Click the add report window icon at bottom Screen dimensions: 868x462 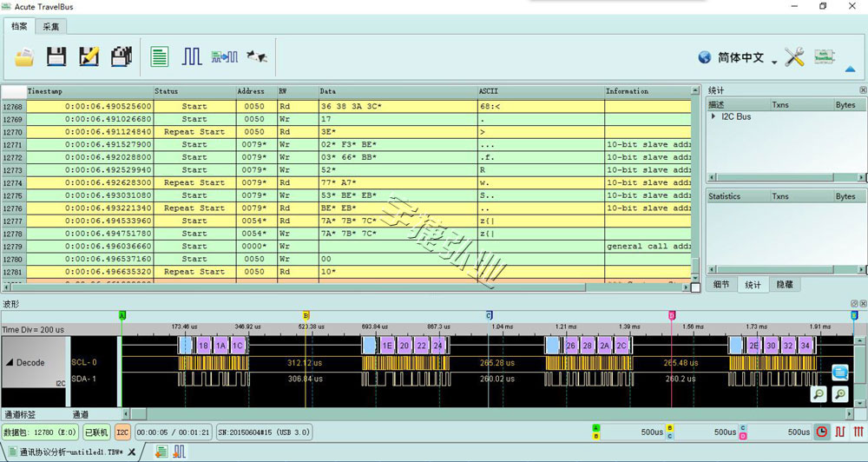point(161,452)
